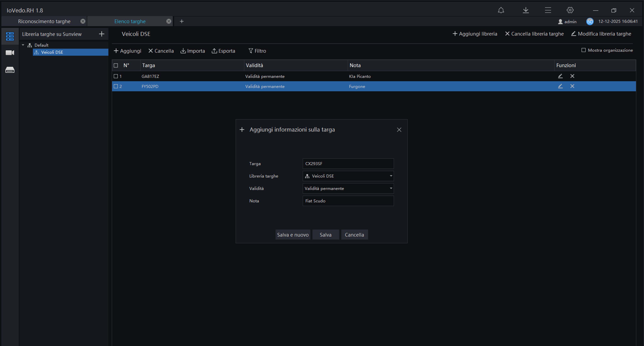
Task: Select the storage device sidebar icon
Action: [x=10, y=70]
